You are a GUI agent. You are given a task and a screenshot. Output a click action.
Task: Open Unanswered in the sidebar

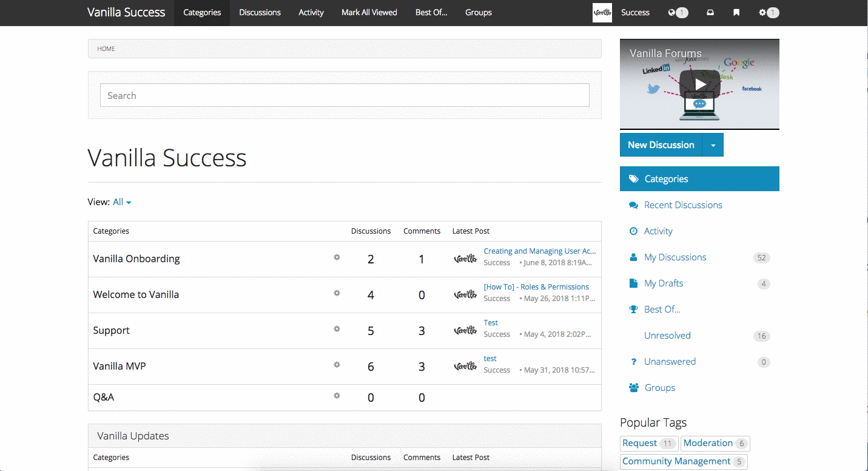pyautogui.click(x=670, y=362)
